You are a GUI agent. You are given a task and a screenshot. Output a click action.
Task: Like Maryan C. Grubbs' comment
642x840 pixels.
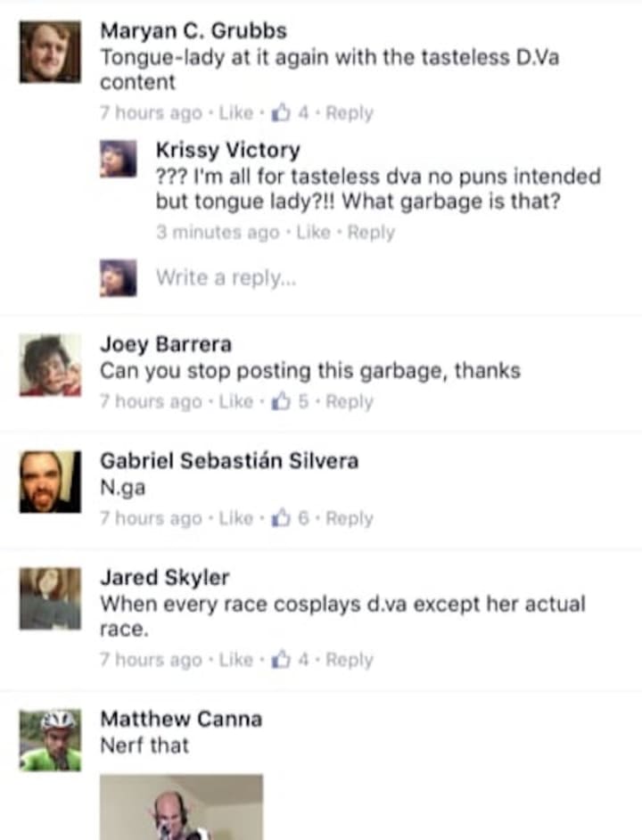tap(236, 113)
